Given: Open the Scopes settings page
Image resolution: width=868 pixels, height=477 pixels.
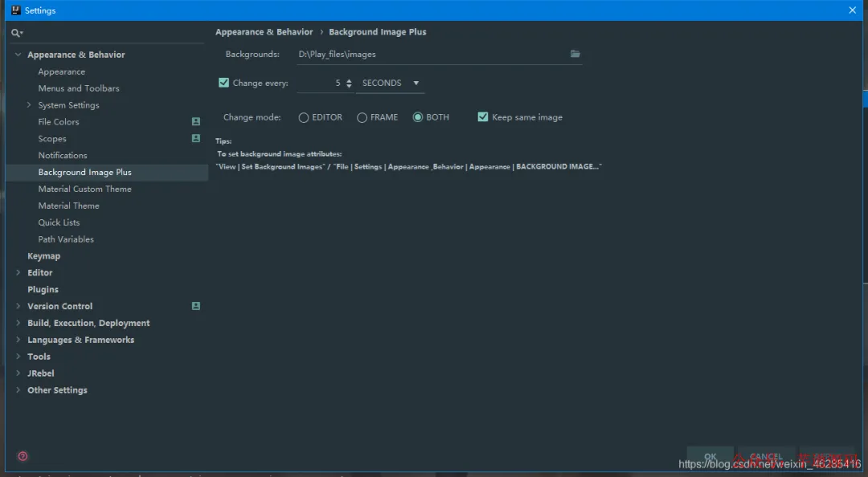Looking at the screenshot, I should pos(52,138).
